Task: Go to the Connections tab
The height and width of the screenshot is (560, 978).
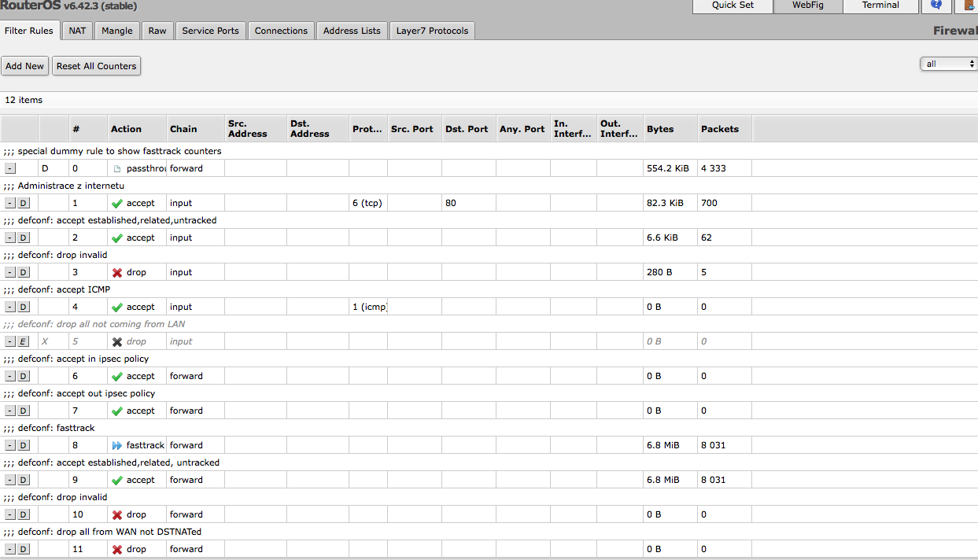Action: 281,31
